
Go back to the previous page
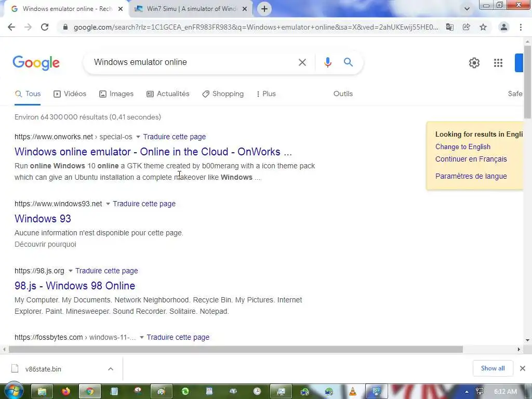click(11, 27)
